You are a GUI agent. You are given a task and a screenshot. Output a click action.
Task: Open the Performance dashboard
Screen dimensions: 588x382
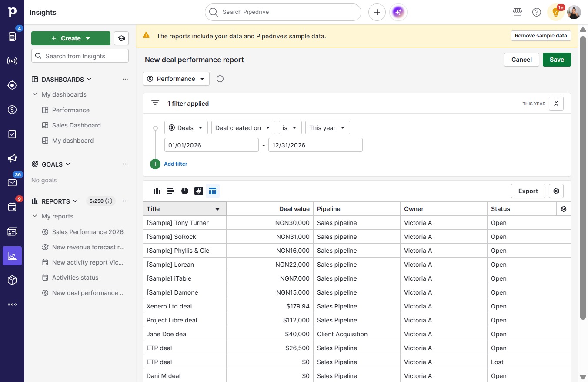pos(71,110)
